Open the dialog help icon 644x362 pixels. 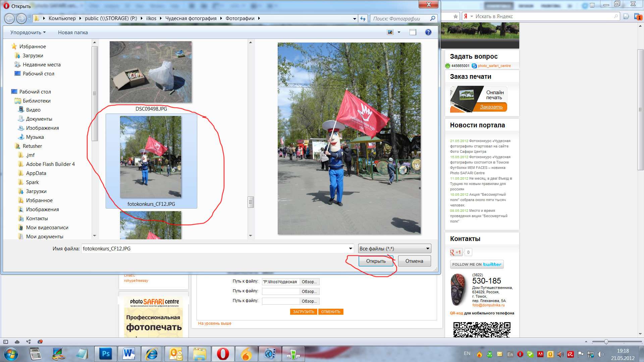(428, 32)
